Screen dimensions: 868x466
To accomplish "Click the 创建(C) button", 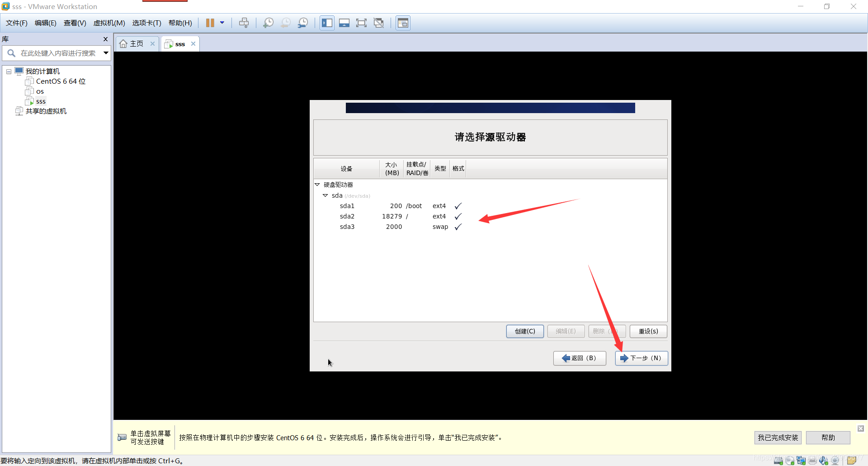I will tap(525, 331).
